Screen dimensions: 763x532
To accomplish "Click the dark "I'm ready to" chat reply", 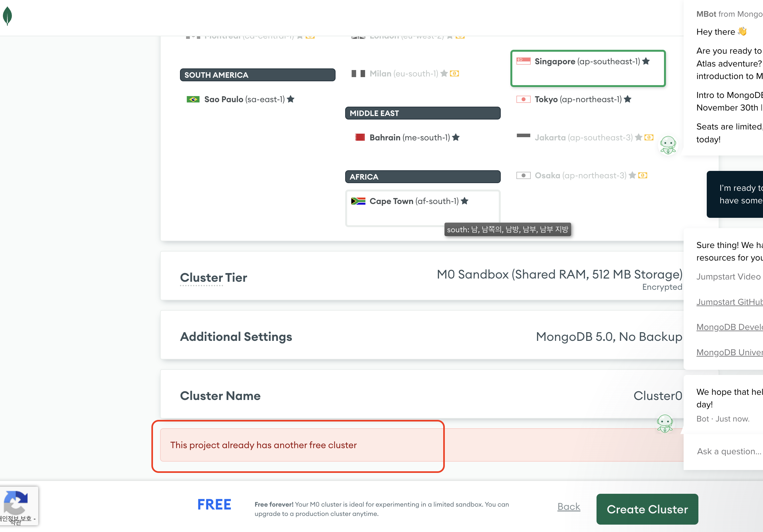I will click(x=735, y=194).
